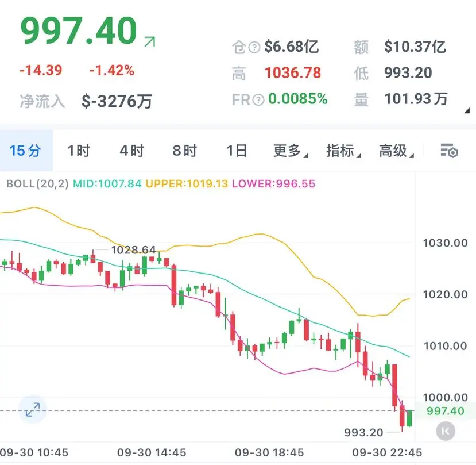Click the green 997.40 price axis tag

(x=445, y=411)
